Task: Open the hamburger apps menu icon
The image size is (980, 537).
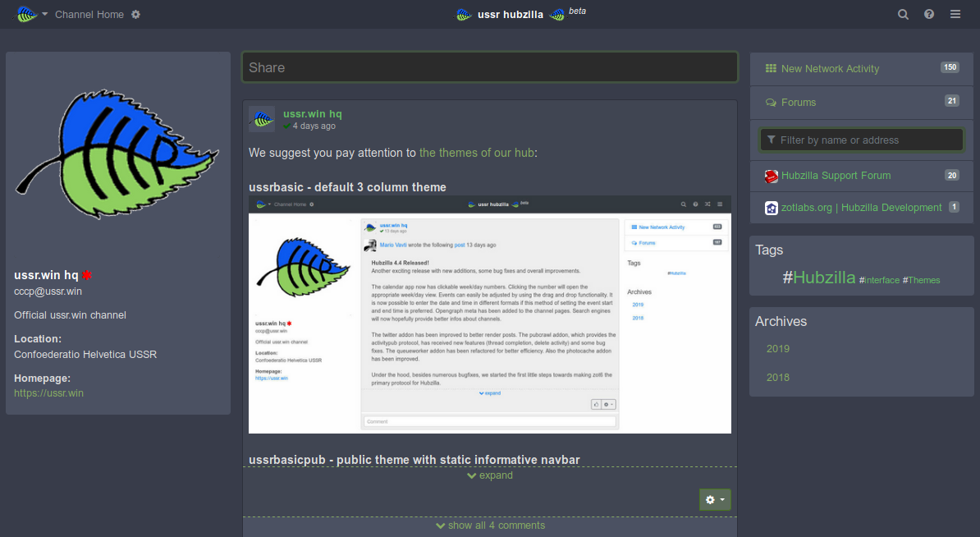Action: click(955, 14)
